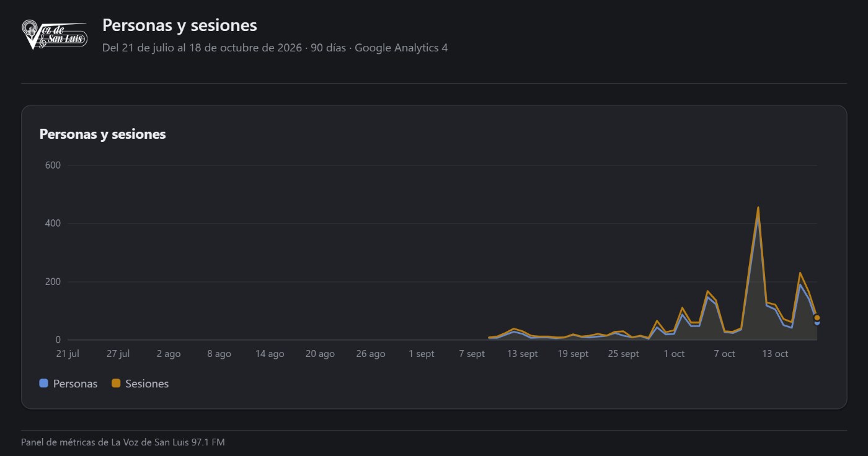Click the chart card title Personas y sesiones
The image size is (868, 456).
pyautogui.click(x=102, y=134)
